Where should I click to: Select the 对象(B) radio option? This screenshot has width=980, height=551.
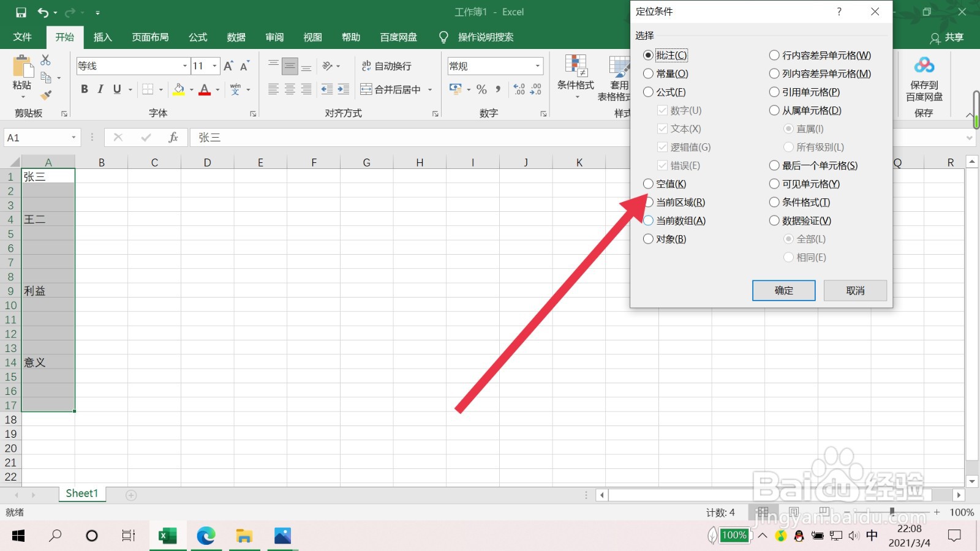648,239
